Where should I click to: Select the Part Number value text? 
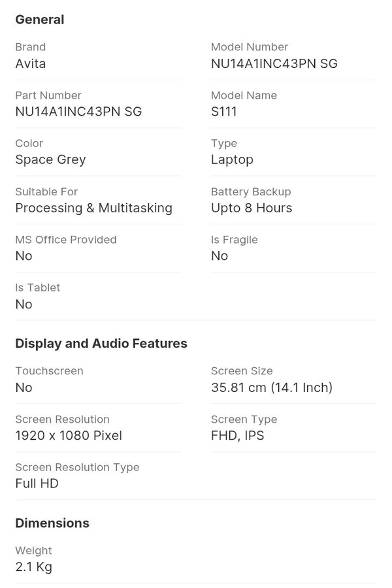[78, 112]
